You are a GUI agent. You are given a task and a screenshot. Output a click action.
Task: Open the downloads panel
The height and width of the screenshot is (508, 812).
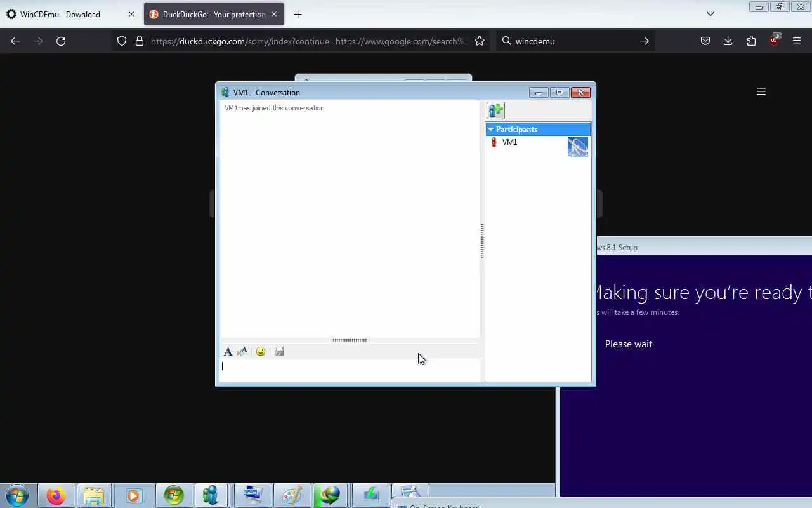coord(728,41)
